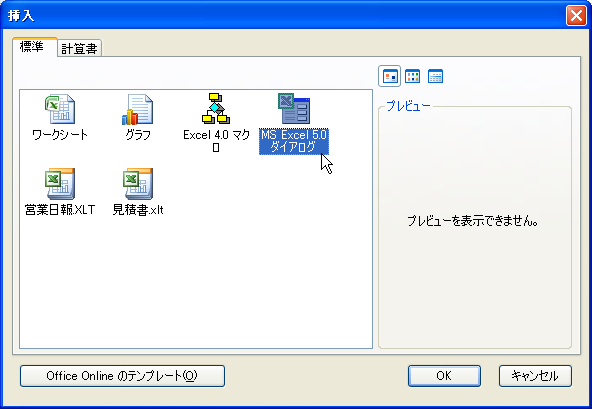592x409 pixels.
Task: Click the キャンセル button
Action: (535, 376)
